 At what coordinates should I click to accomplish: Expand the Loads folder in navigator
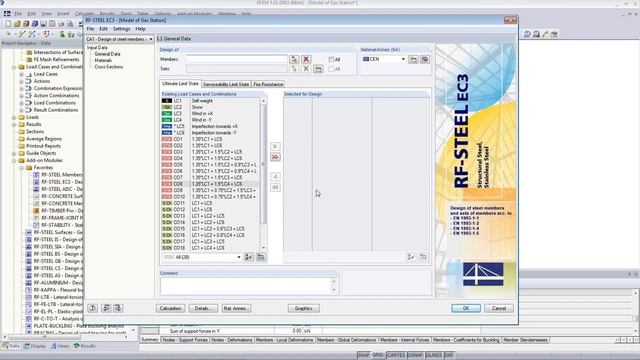tap(14, 117)
